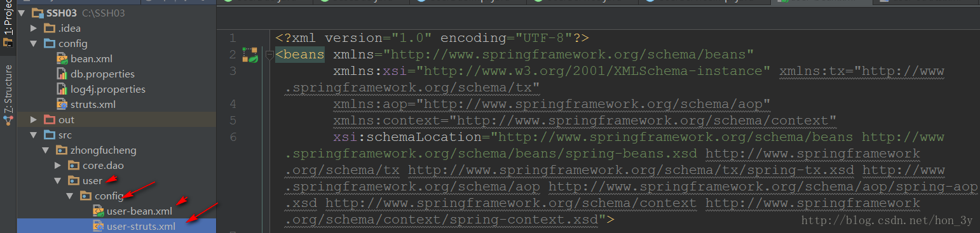The height and width of the screenshot is (233, 980).
Task: Click the Structure tab icon in left stripe
Action: coord(8,121)
